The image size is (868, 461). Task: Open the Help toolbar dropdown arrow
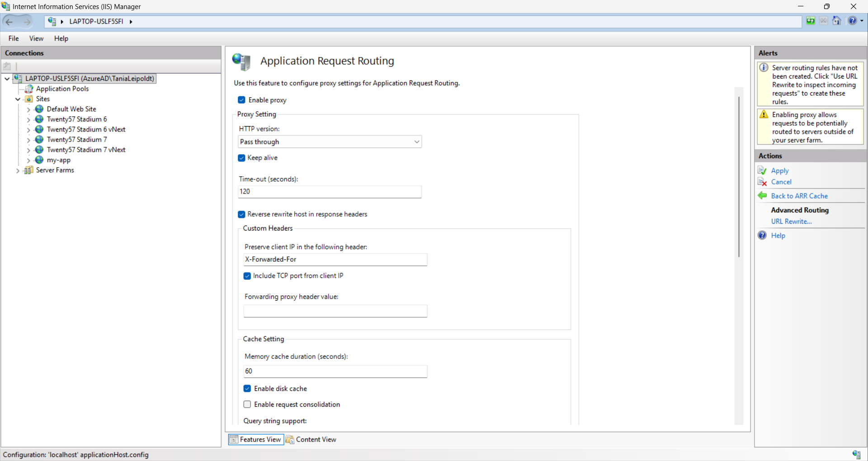coord(862,21)
